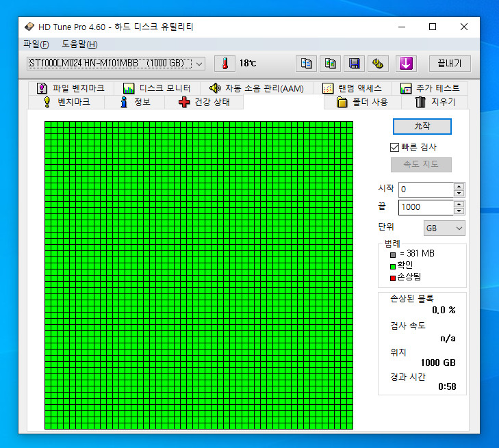This screenshot has height=448, width=499.
Task: Click HD Tune Pro title bar app icon
Action: (x=29, y=27)
